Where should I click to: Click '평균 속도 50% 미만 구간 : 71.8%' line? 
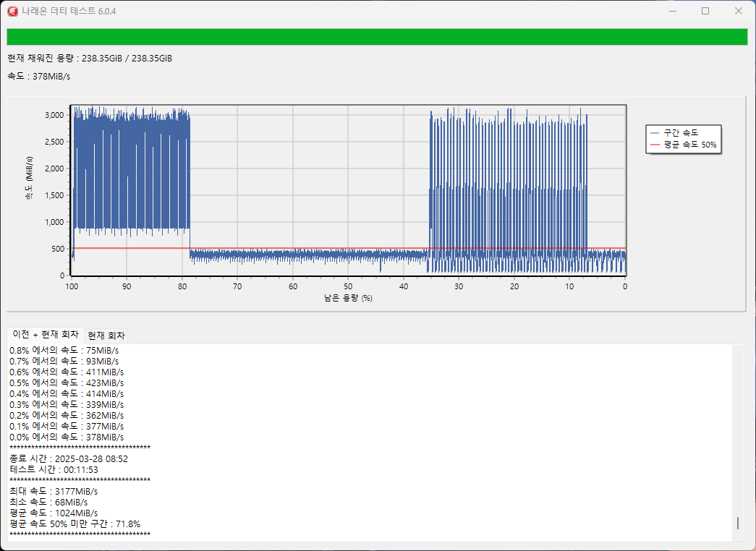(75, 524)
